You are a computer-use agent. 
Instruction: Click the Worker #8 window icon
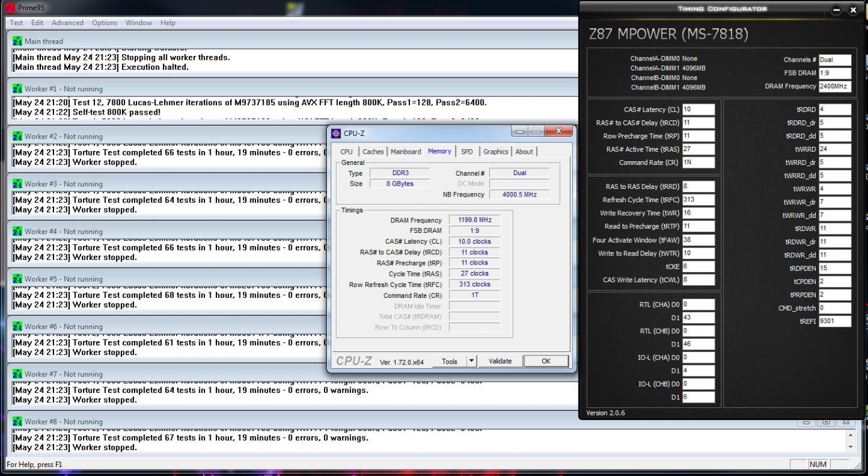[x=18, y=422]
